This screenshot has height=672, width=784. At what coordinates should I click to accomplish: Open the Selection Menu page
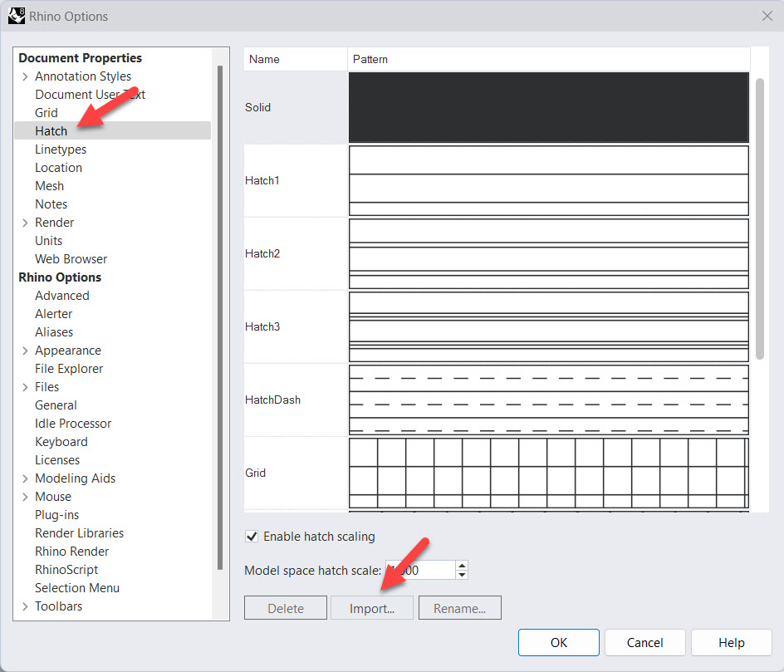point(77,588)
